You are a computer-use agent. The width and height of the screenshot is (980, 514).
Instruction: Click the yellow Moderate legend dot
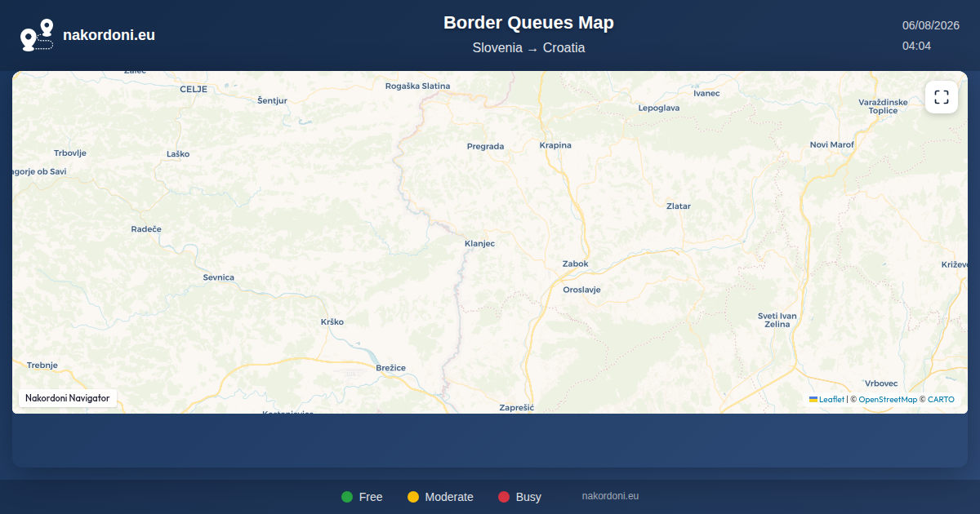click(413, 497)
